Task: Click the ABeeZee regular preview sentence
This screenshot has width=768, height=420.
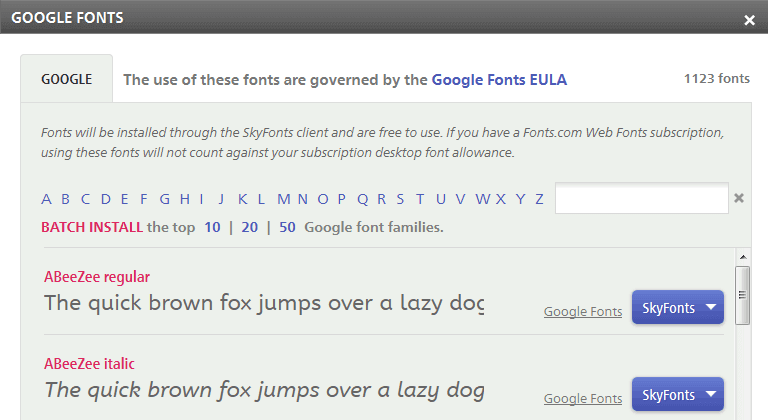Action: tap(264, 303)
